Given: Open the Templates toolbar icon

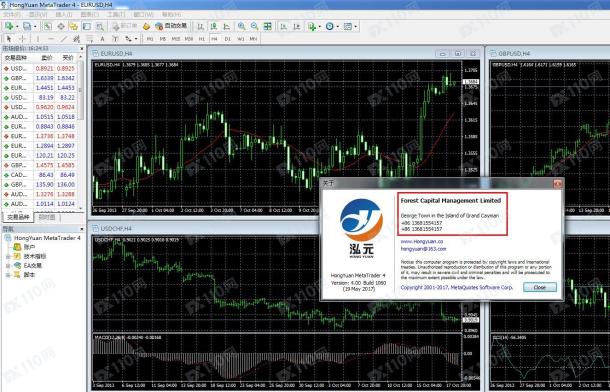Looking at the screenshot, I should 348,26.
